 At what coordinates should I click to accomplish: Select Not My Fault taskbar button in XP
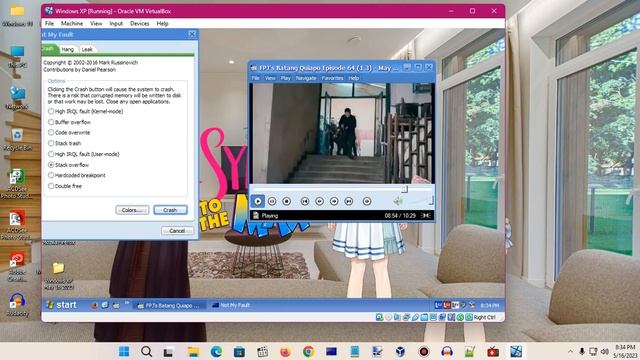232,305
